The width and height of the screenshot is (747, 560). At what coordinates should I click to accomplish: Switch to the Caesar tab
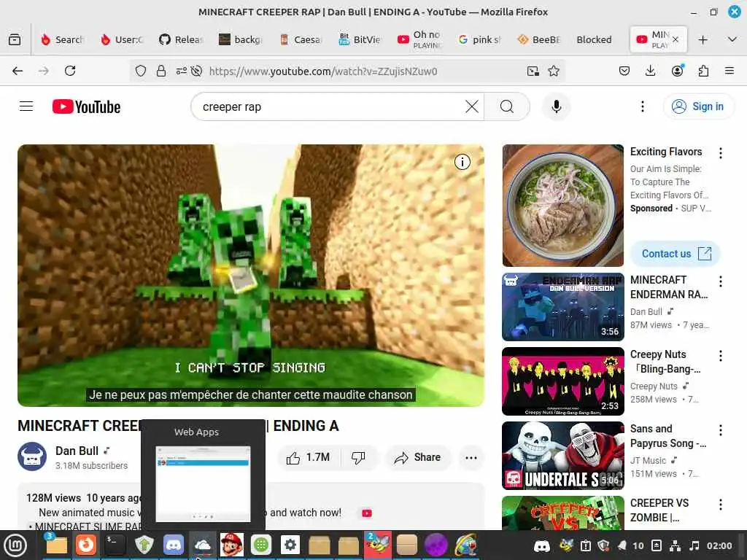tap(301, 39)
